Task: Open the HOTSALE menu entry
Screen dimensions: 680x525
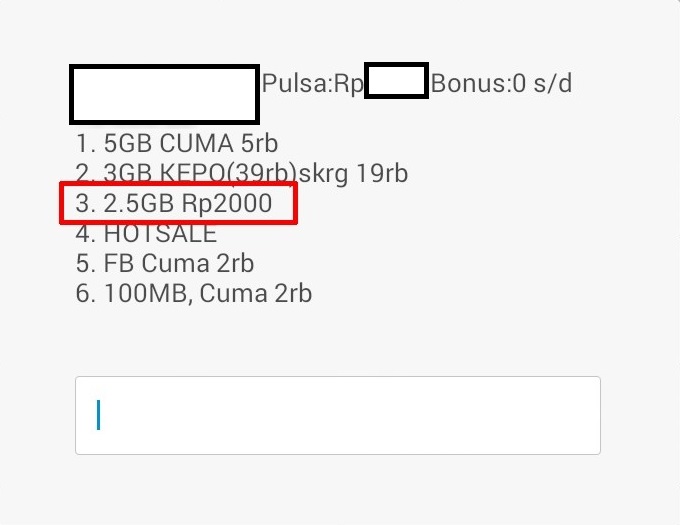Action: pos(146,234)
